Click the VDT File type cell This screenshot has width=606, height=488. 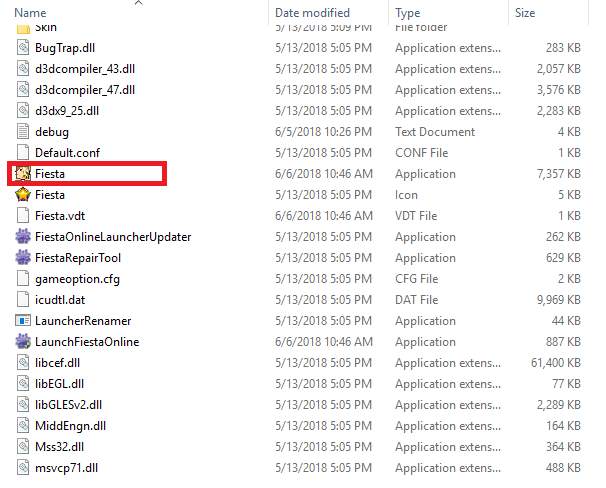(x=416, y=216)
